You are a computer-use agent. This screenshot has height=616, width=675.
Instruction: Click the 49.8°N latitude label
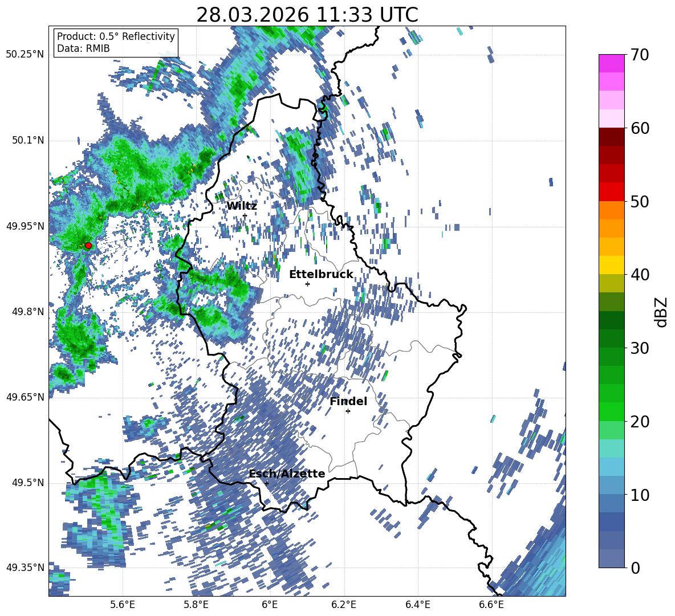28,312
